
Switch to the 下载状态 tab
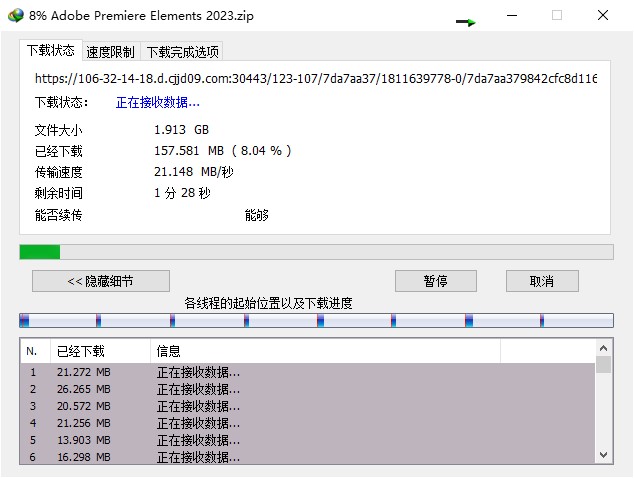51,51
